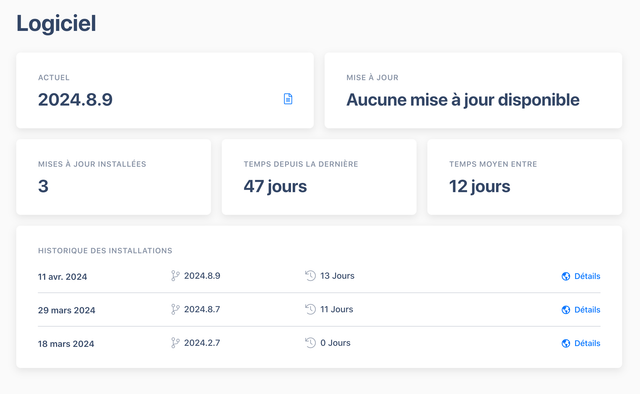Click the 'ACTUEL' card label

[x=54, y=78]
